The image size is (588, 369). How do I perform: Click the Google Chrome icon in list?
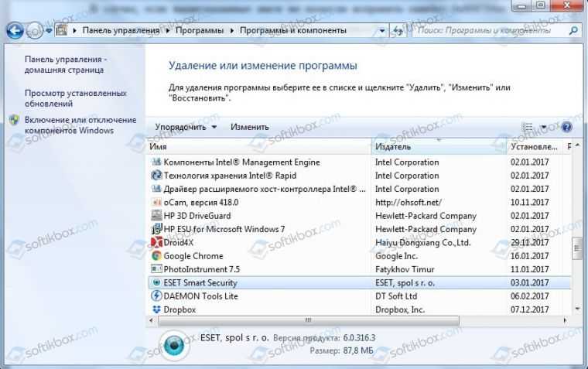(156, 256)
